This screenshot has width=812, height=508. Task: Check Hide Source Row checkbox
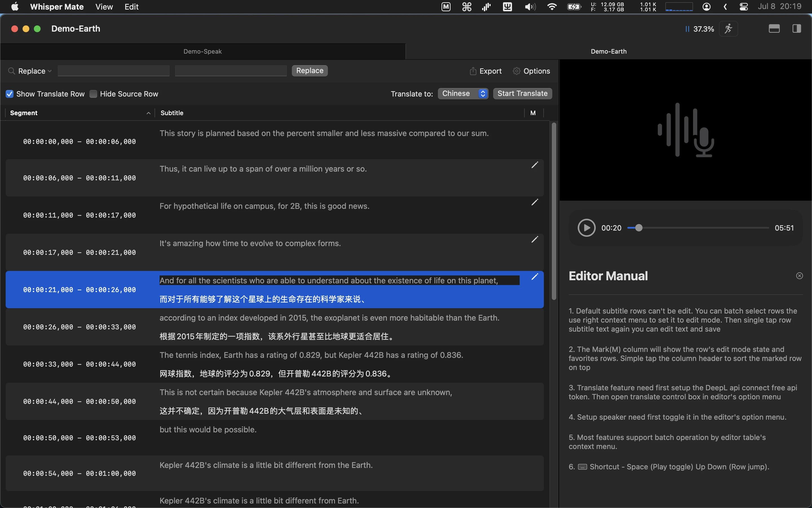click(93, 94)
